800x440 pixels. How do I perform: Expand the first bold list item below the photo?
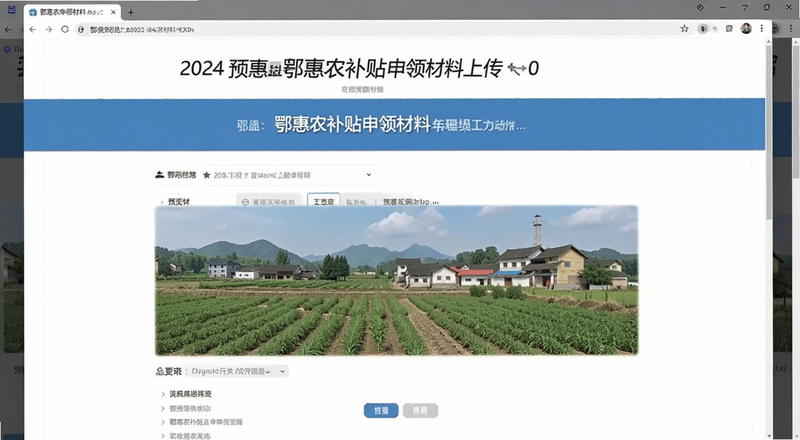(x=186, y=394)
